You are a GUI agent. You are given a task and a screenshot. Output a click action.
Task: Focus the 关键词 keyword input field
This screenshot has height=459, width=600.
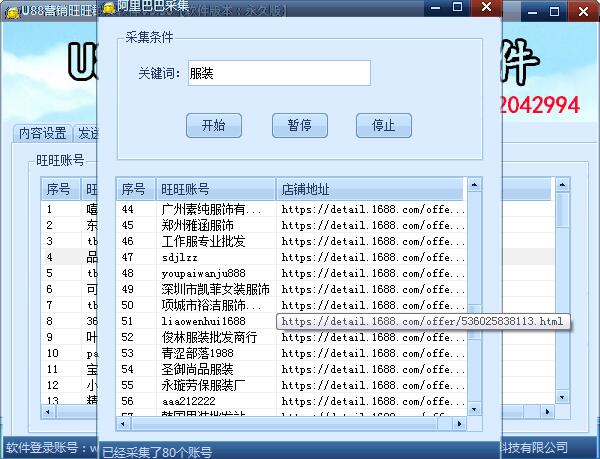point(279,73)
